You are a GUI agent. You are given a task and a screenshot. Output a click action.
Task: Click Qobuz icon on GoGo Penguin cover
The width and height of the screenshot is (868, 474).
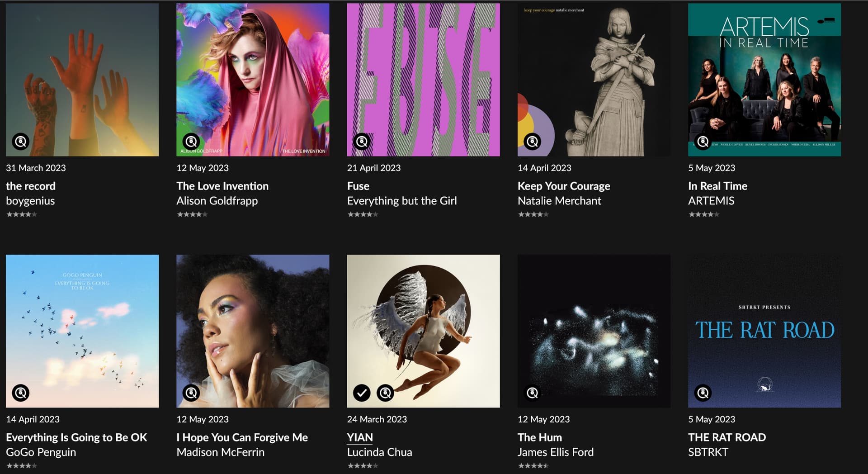(x=21, y=393)
